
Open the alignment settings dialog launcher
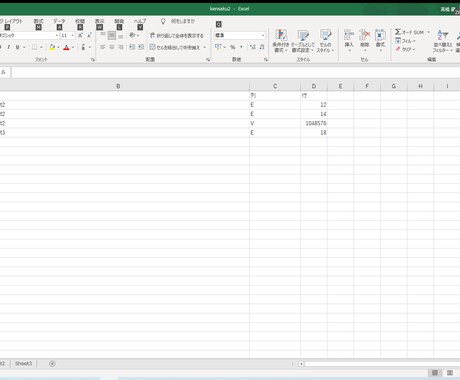208,60
